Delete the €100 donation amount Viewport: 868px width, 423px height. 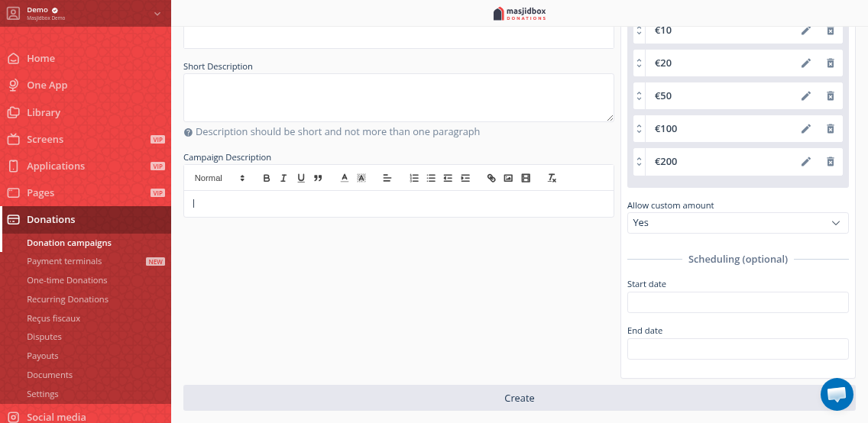(831, 129)
